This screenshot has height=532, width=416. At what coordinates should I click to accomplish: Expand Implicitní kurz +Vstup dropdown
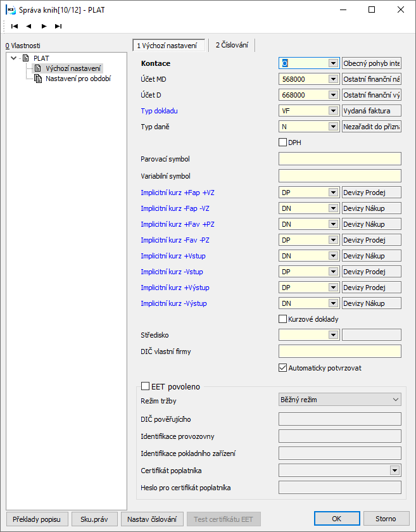coord(333,256)
